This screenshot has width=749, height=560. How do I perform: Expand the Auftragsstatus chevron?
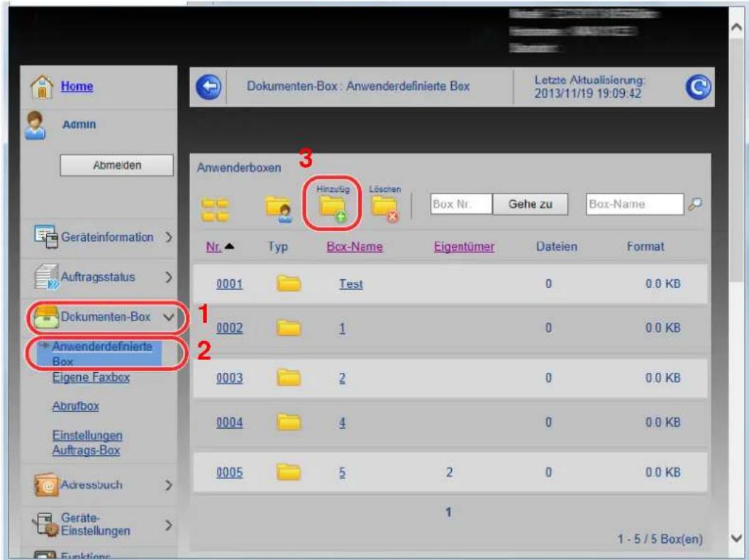169,277
